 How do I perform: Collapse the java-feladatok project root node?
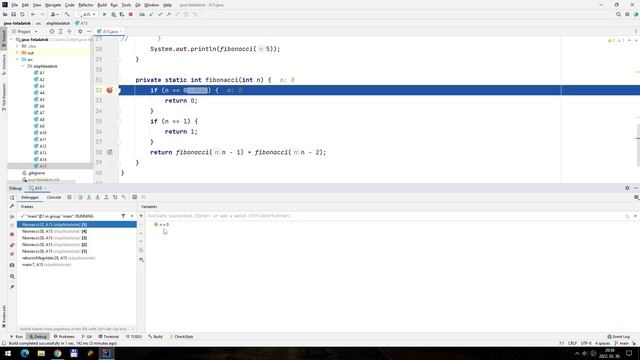[11, 40]
